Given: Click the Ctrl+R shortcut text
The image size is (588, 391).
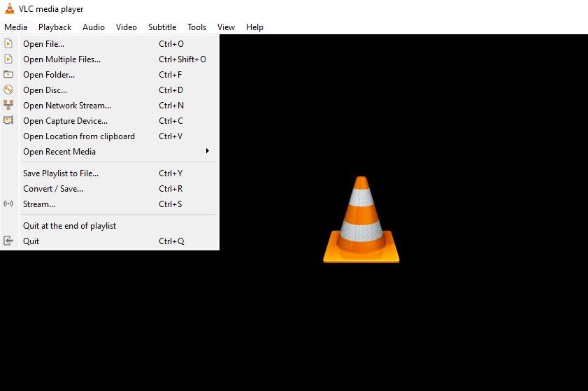Looking at the screenshot, I should pos(171,189).
